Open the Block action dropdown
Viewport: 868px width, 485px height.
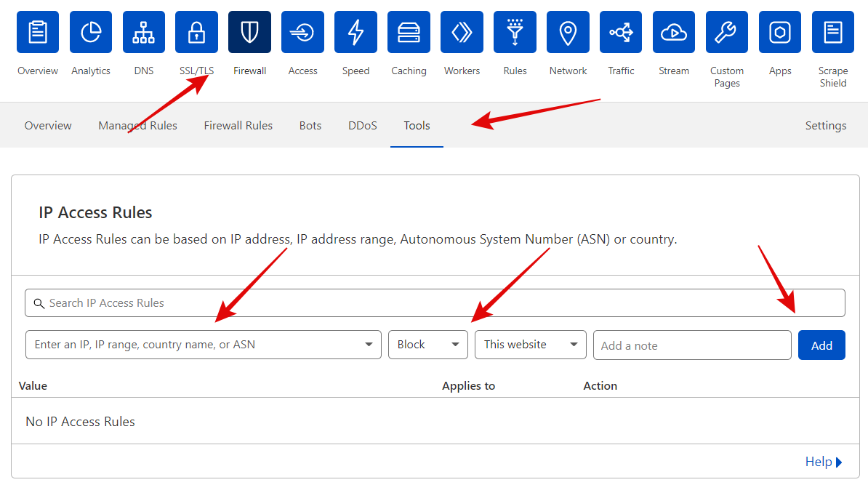tap(428, 345)
